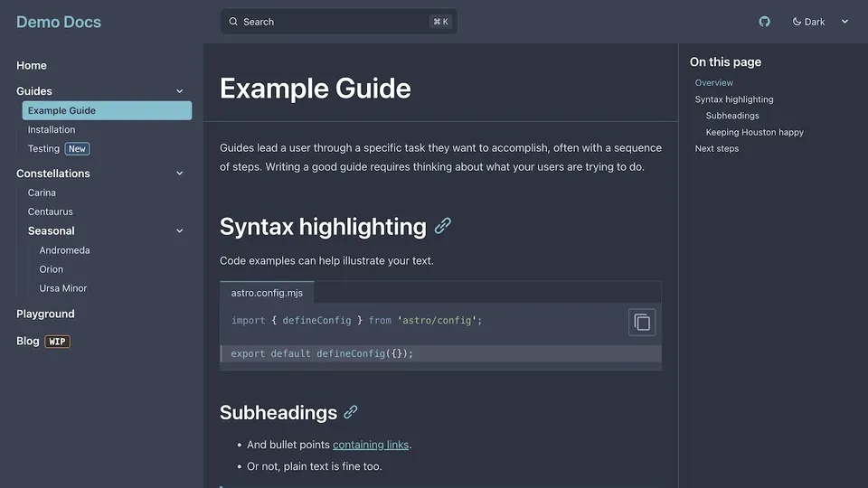Jump to Keeping Houston happy section

[x=754, y=132]
